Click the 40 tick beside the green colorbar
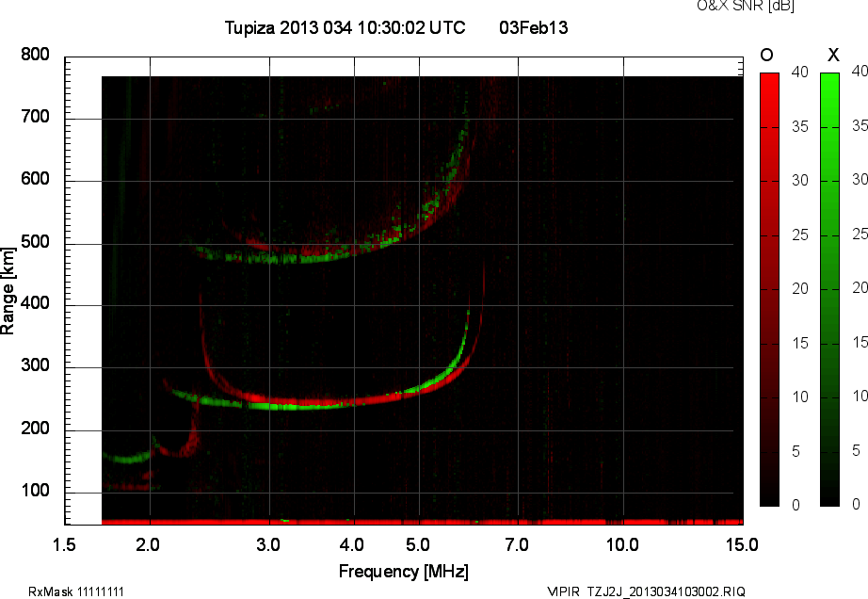Image resolution: width=868 pixels, height=599 pixels. pyautogui.click(x=858, y=71)
